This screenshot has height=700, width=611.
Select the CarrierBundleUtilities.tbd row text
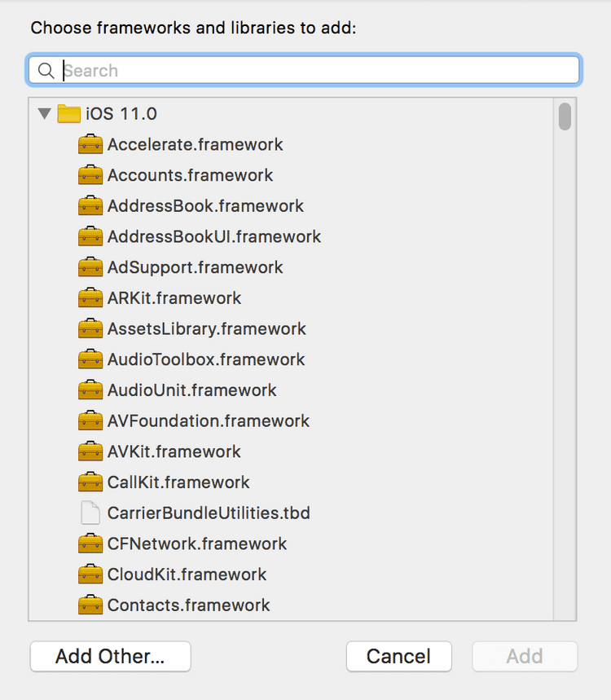click(x=209, y=513)
